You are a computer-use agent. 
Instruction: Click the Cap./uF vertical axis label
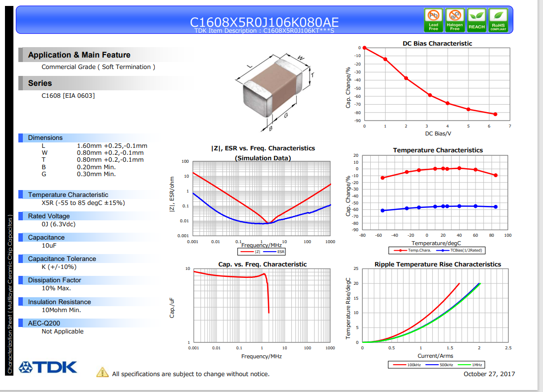172,308
